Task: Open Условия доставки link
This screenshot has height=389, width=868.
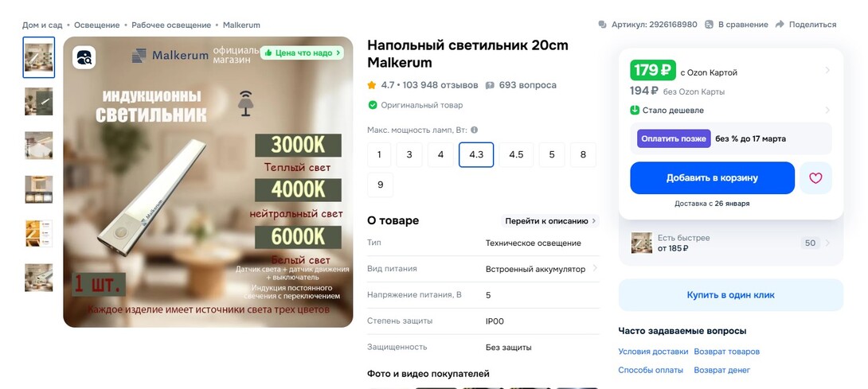Action: click(653, 352)
